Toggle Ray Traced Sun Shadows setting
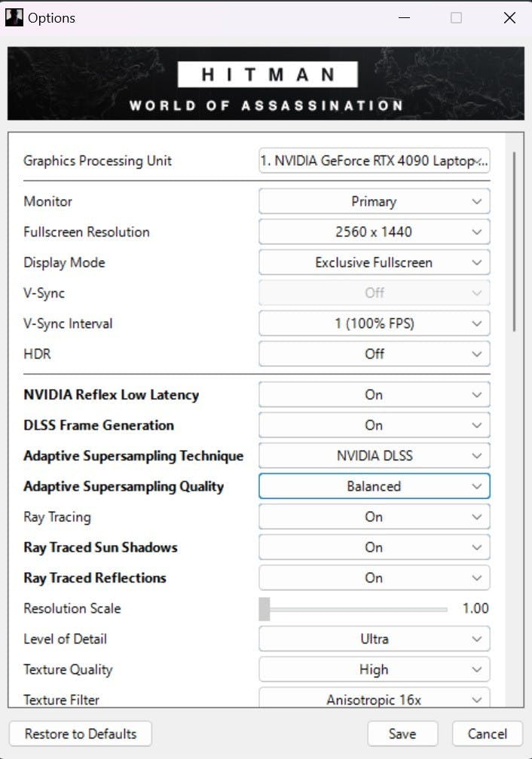 (x=375, y=547)
